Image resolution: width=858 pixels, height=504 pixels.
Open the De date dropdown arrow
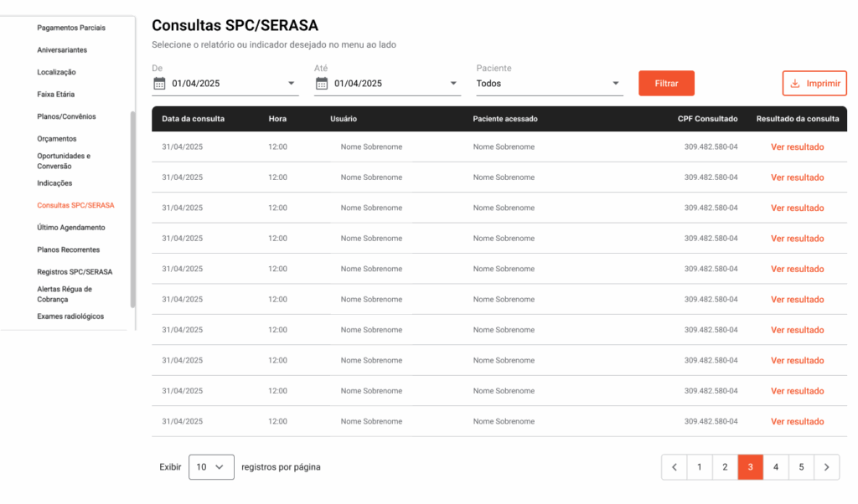tap(291, 83)
